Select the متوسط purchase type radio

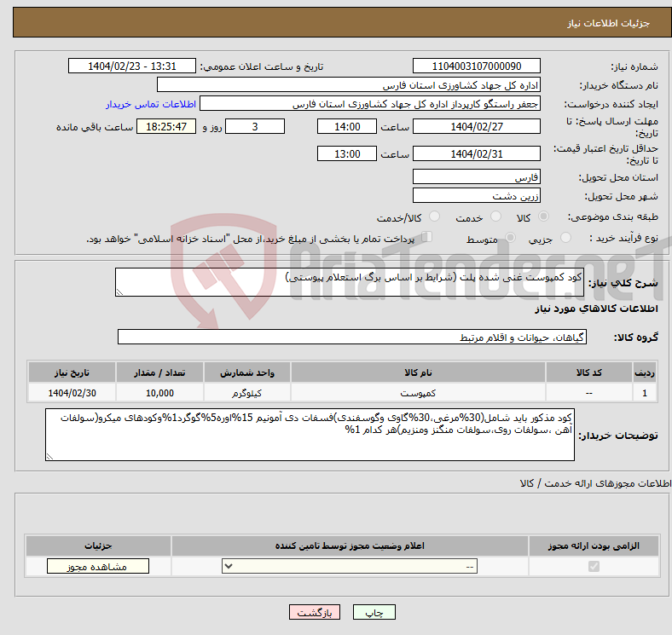coord(510,237)
